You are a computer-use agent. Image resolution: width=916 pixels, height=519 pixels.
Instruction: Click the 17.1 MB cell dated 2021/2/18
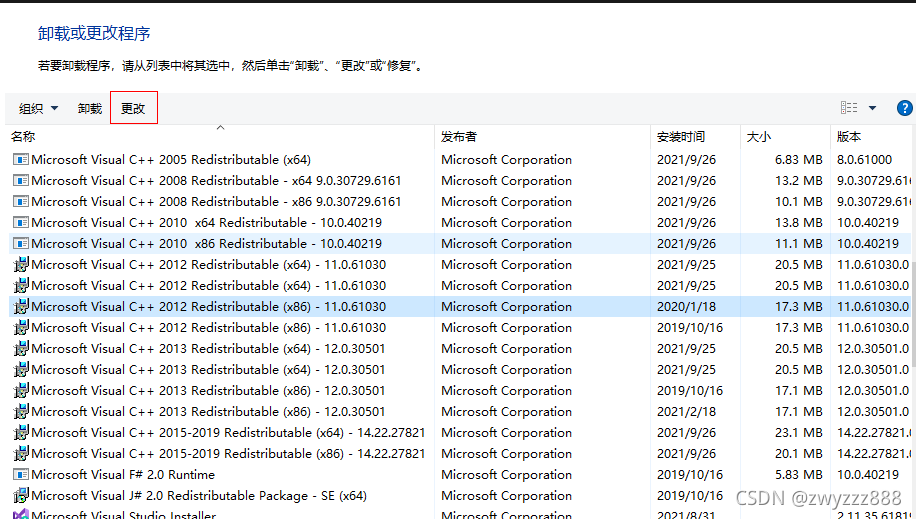799,411
